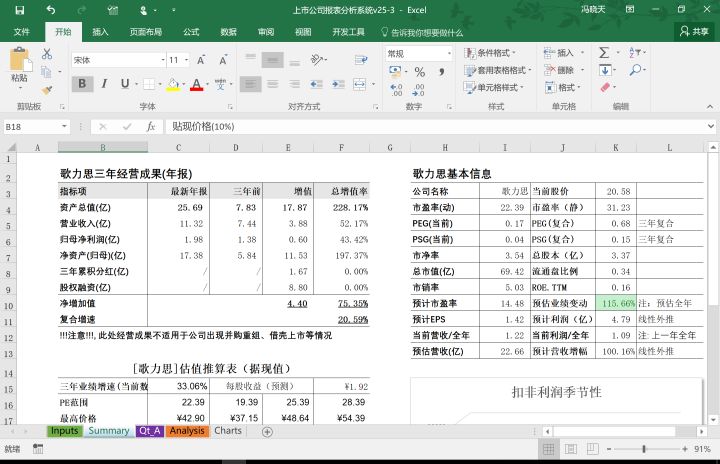Open the font name dropdown
This screenshot has width=720, height=464.
pos(163,60)
